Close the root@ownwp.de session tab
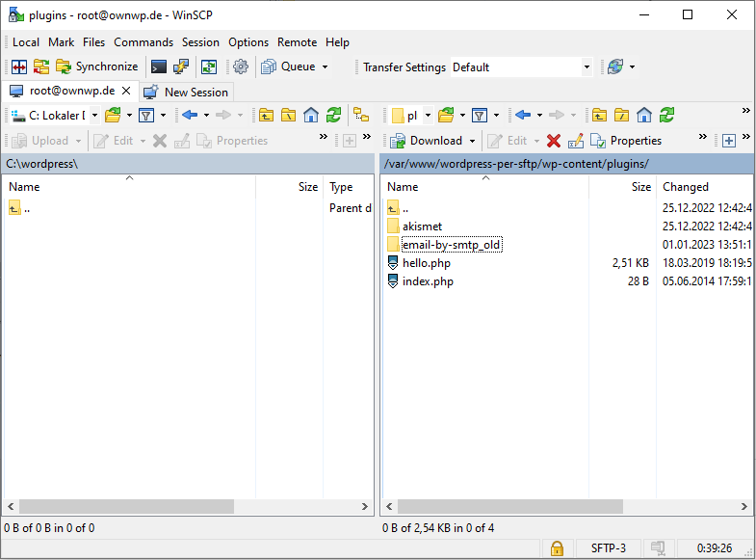This screenshot has height=560, width=756. (x=126, y=91)
